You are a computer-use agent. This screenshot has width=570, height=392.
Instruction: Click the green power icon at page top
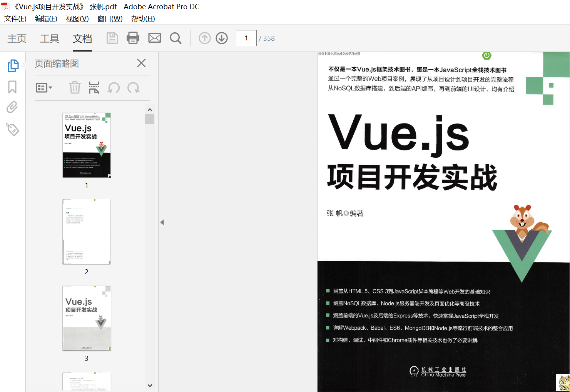[486, 55]
